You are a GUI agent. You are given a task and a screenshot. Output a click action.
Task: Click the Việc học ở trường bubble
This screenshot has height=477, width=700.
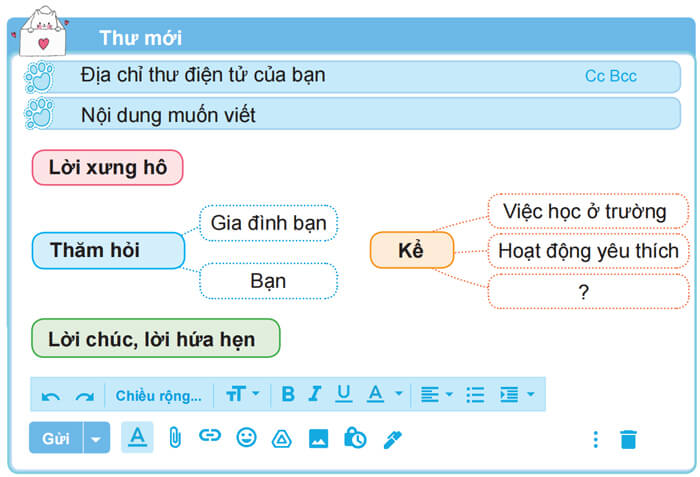[588, 212]
